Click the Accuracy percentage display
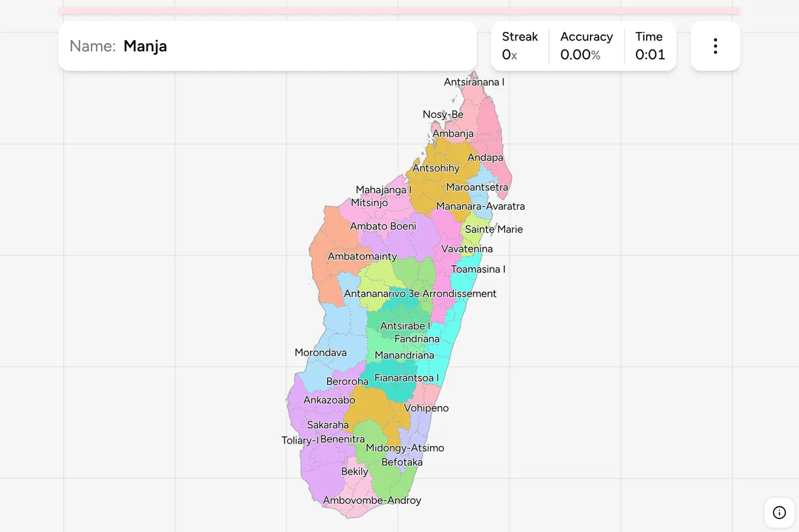 586,46
